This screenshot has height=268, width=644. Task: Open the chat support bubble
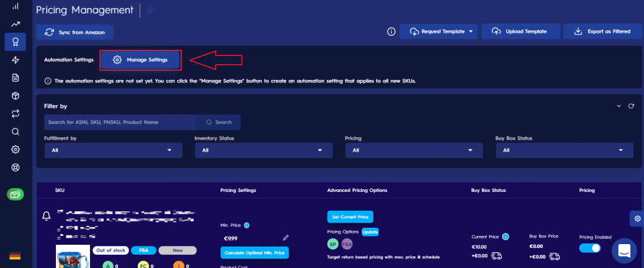tap(625, 250)
